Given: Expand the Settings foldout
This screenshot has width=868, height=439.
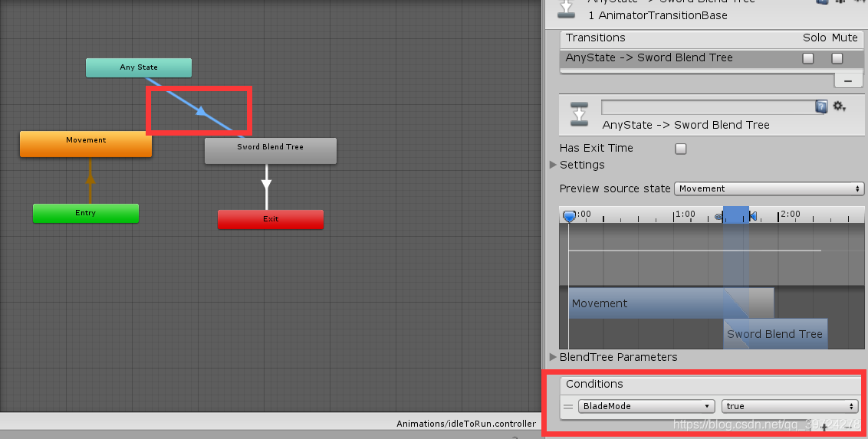Looking at the screenshot, I should 553,165.
